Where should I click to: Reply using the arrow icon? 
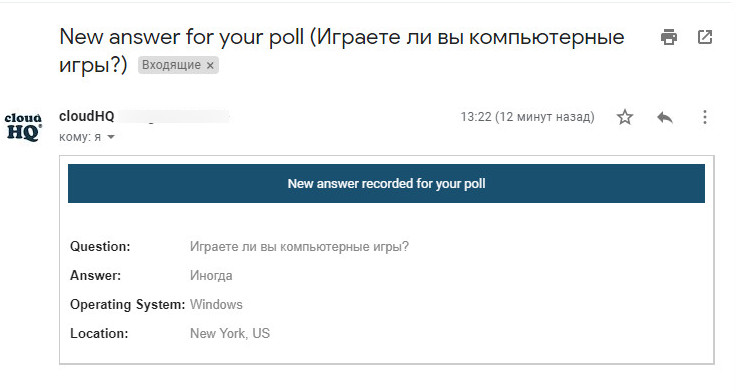(x=665, y=117)
